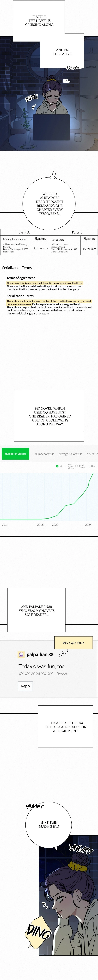
Task: Open the Number of Visitors tab
Action: point(16,453)
